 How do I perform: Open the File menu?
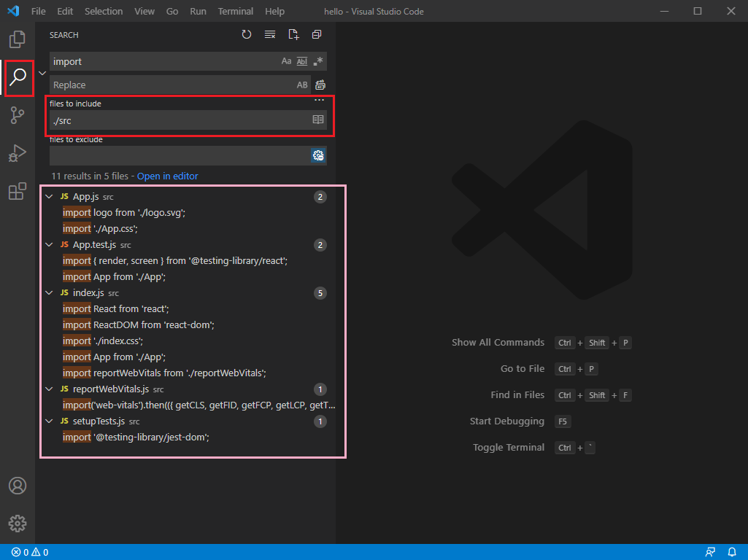(x=38, y=11)
